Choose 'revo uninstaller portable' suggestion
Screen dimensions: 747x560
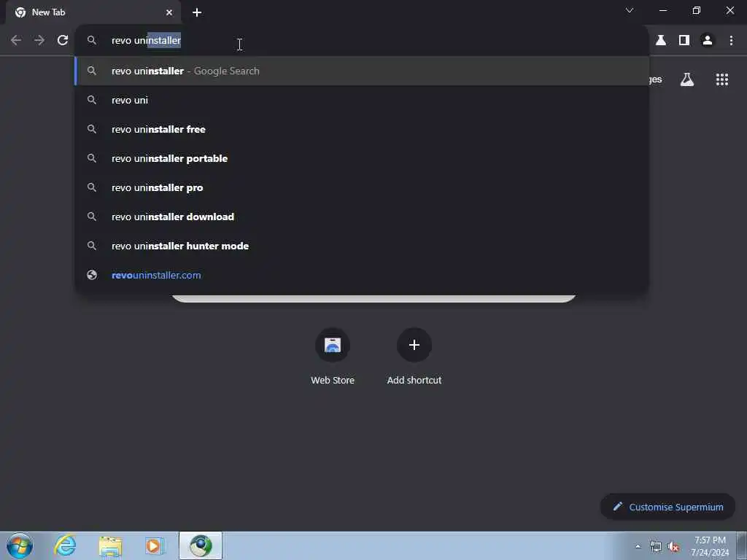362,158
